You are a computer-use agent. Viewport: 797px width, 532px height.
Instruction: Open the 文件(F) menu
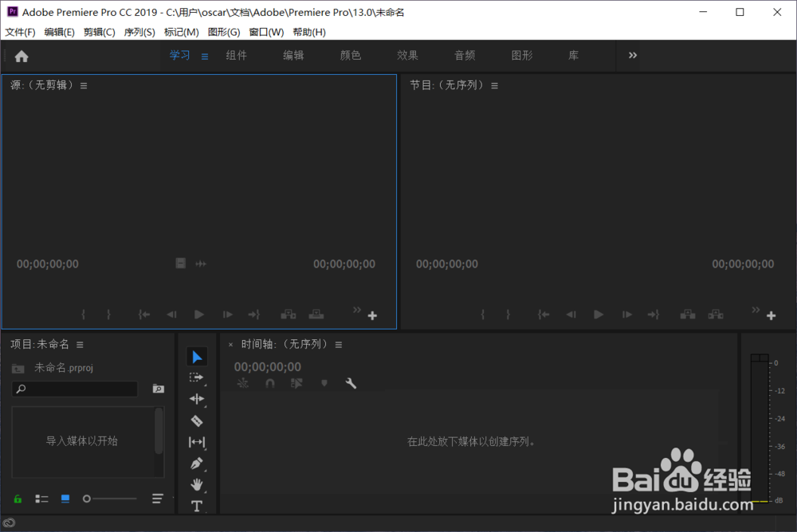point(21,32)
